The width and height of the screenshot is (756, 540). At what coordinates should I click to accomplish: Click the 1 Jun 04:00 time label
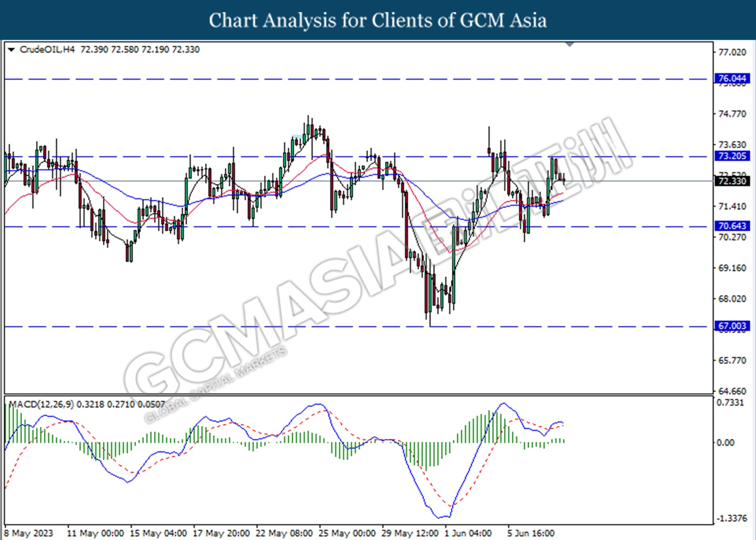point(468,533)
